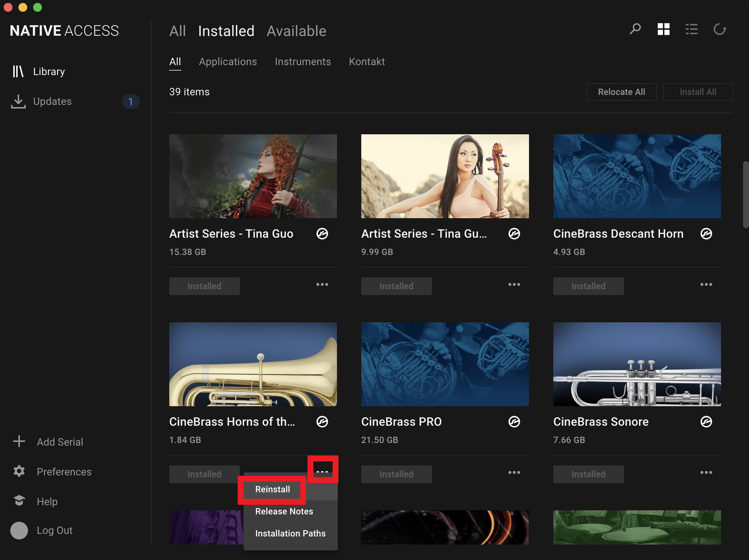The height and width of the screenshot is (560, 749).
Task: Click Kontakt icon beside CineBrass Sonore
Action: [x=706, y=422]
